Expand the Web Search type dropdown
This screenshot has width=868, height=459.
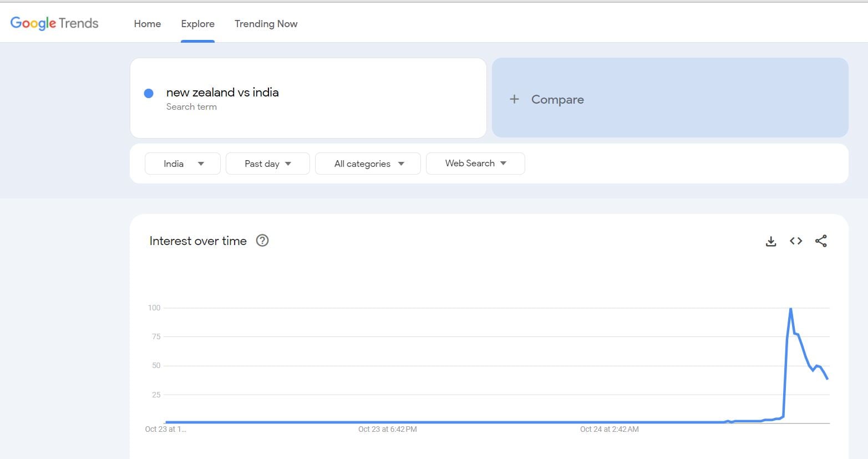tap(475, 164)
